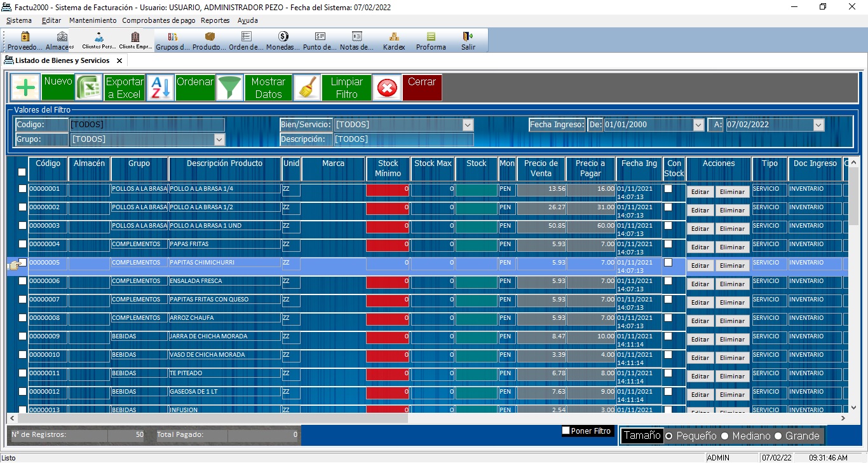Open the Comprobantes de pago menu
Screen dimensions: 868x463
(159, 20)
